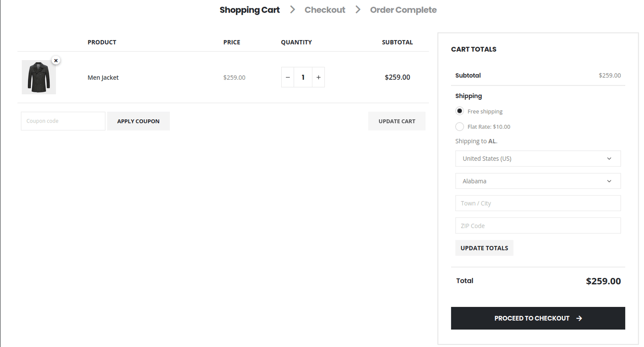The height and width of the screenshot is (347, 644).
Task: Click Proceed to Checkout
Action: 537,318
